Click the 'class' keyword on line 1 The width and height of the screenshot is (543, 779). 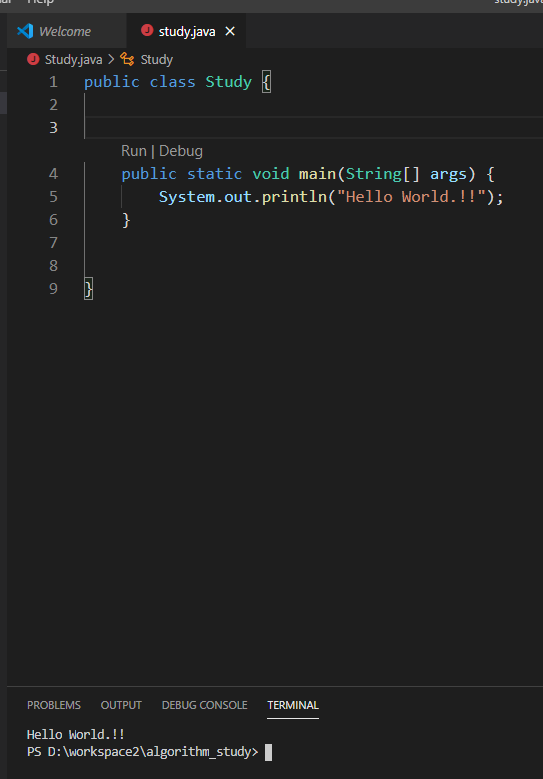coord(172,82)
